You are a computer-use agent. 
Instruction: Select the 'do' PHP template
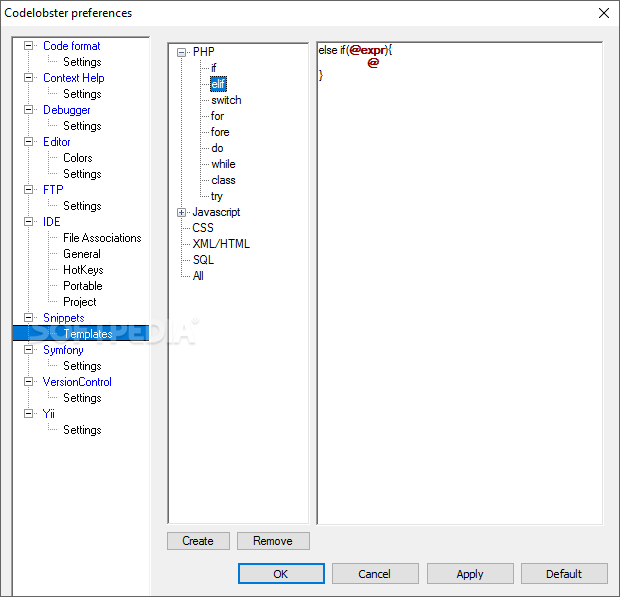click(x=217, y=148)
